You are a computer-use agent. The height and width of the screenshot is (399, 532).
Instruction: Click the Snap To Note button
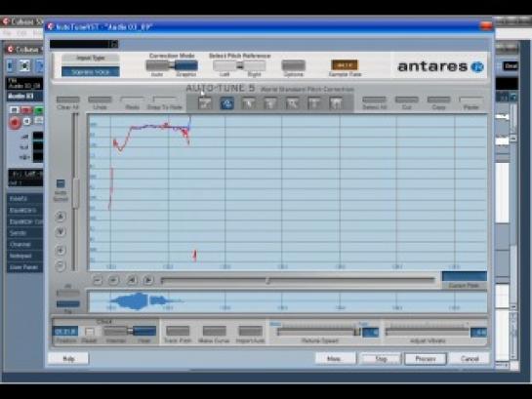tap(165, 100)
